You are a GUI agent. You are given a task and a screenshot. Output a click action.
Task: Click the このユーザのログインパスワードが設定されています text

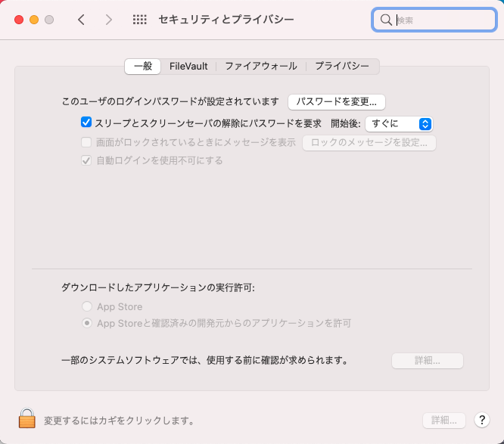[x=170, y=101]
